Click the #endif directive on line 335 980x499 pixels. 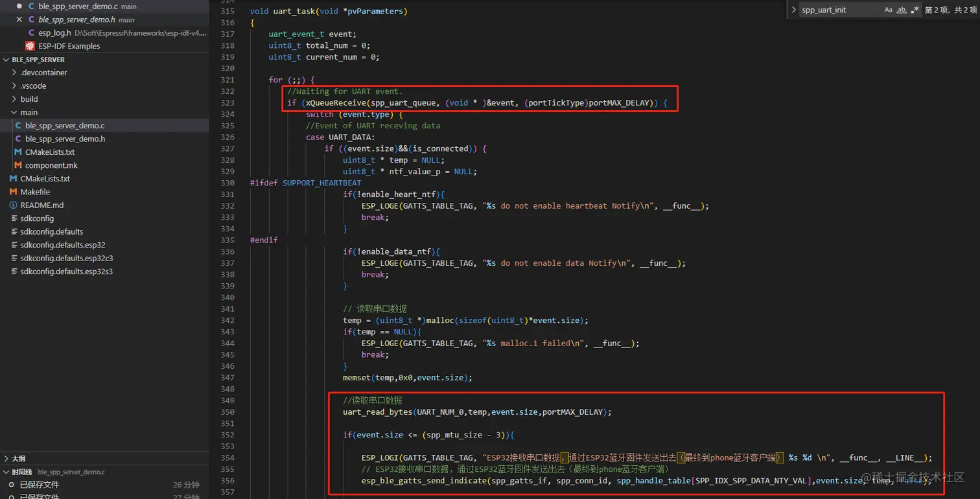click(x=264, y=240)
